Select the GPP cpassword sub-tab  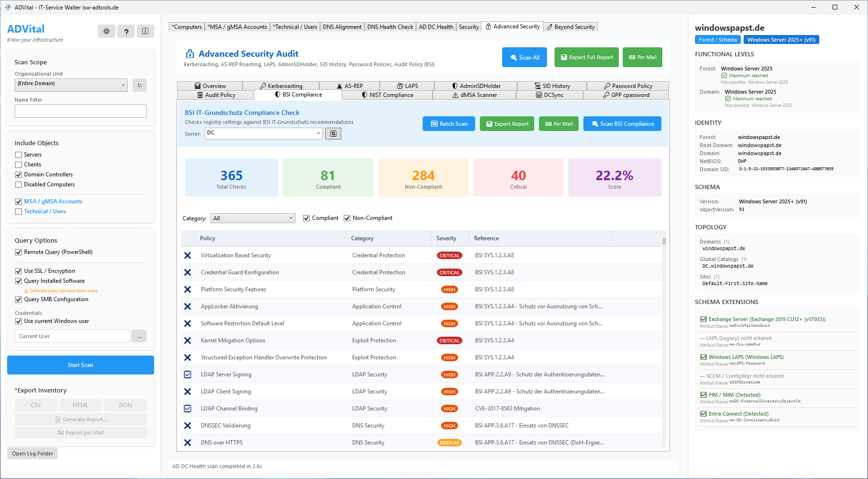[626, 95]
